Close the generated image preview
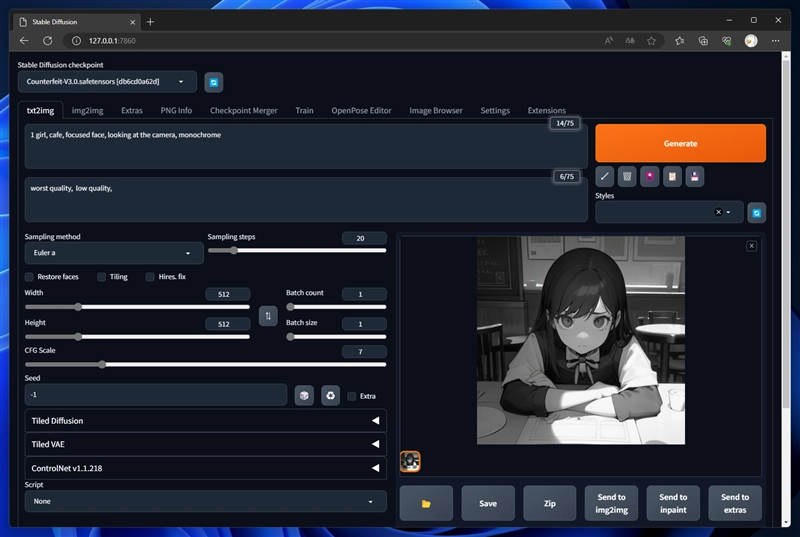The height and width of the screenshot is (537, 800). 752,246
